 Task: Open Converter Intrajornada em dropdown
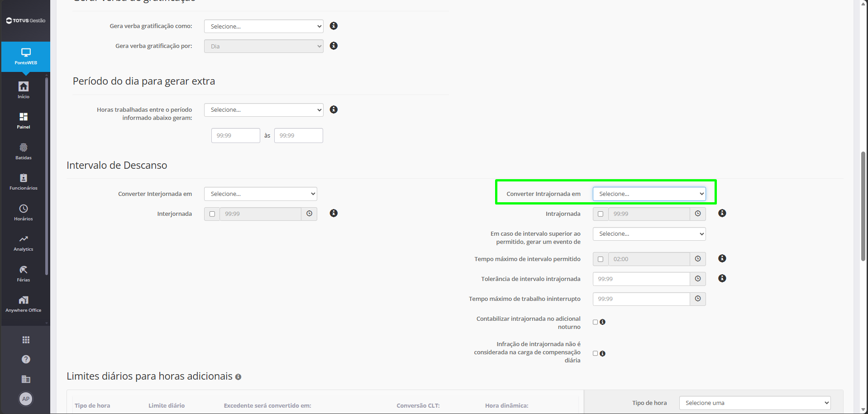(649, 194)
